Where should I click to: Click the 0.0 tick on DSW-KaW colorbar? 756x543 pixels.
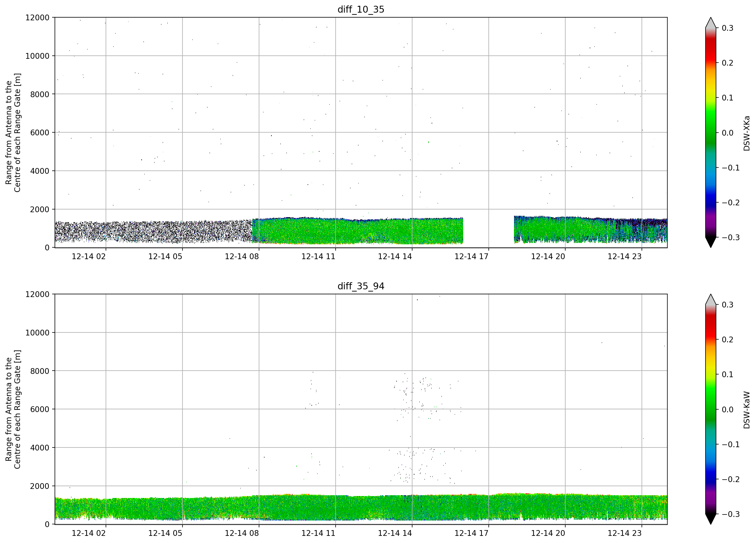(728, 410)
